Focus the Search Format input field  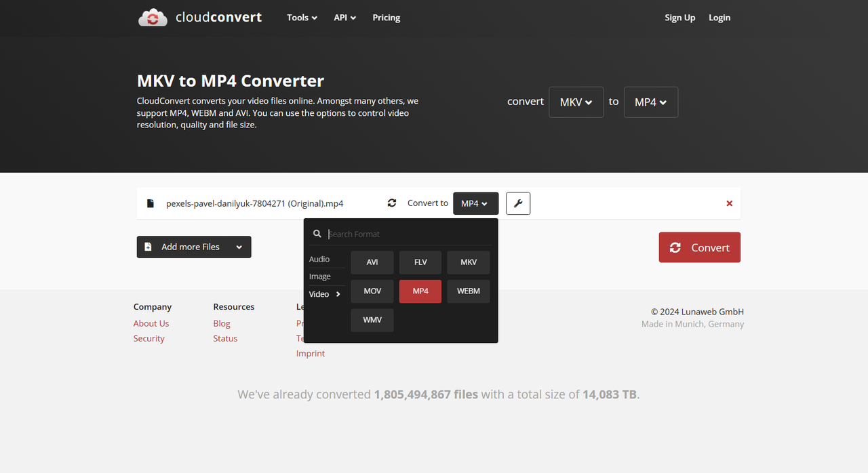coord(410,234)
